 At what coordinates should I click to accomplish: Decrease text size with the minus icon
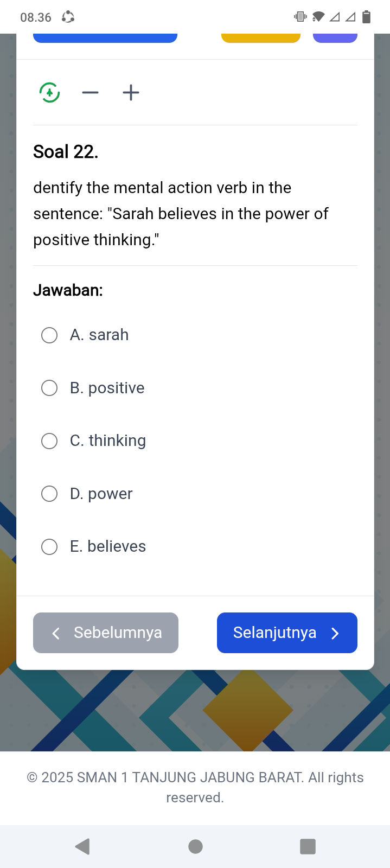[90, 93]
